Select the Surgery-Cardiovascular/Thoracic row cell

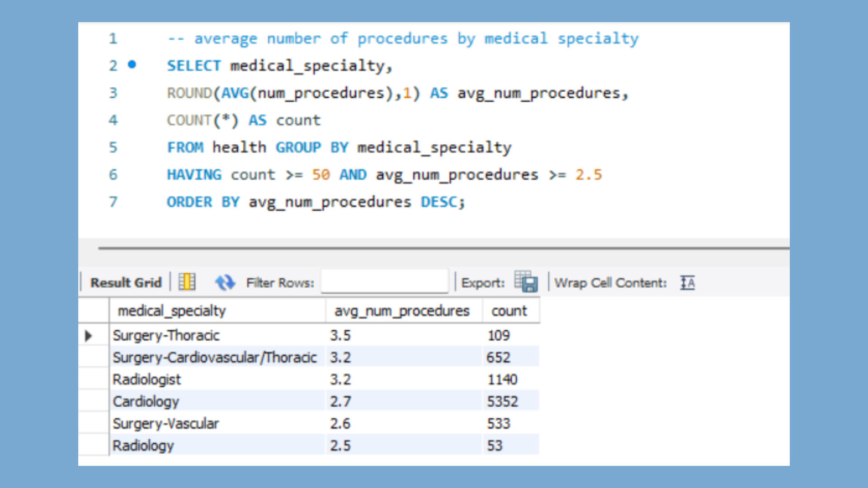click(x=214, y=357)
